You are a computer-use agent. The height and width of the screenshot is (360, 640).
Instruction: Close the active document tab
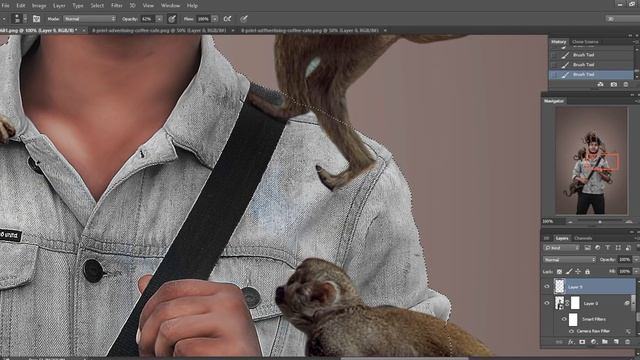tap(84, 30)
